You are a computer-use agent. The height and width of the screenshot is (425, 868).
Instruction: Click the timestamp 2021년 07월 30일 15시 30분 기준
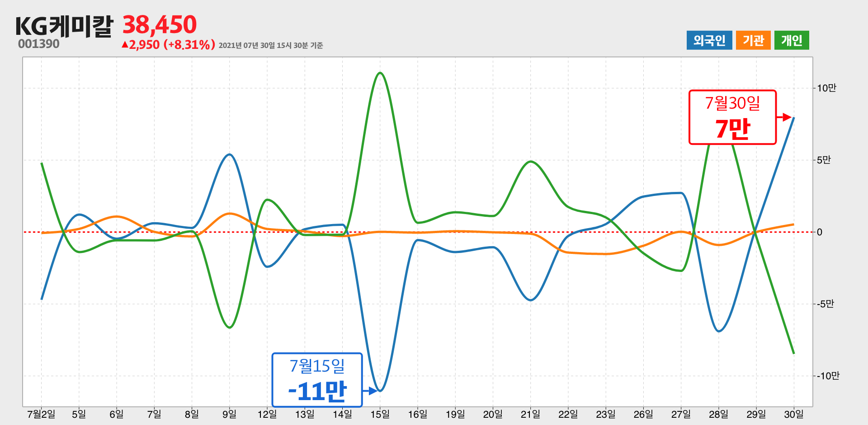pos(271,45)
